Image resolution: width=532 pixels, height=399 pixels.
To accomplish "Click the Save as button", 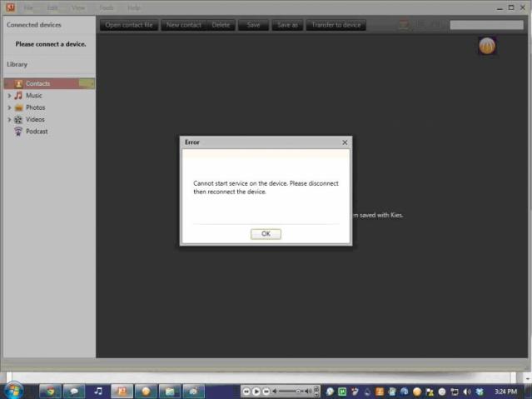I will (287, 25).
